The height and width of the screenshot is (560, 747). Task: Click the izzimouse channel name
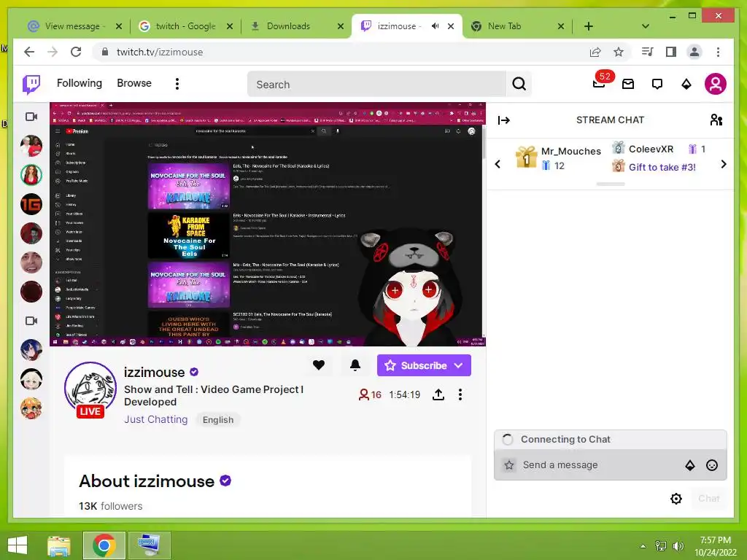pos(154,372)
